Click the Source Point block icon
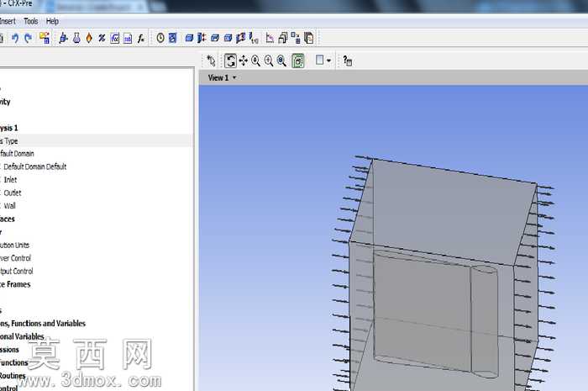The height and width of the screenshot is (391, 588). (228, 38)
